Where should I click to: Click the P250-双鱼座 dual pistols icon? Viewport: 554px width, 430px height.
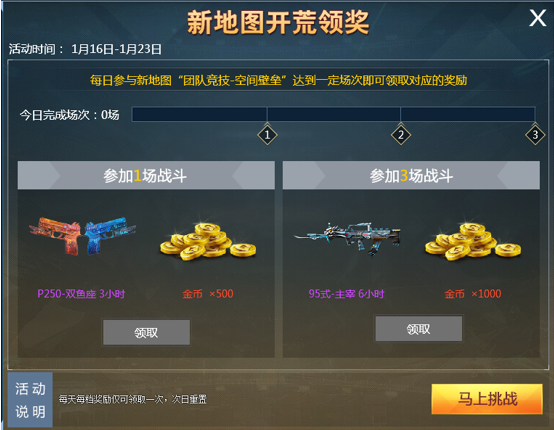click(x=82, y=236)
